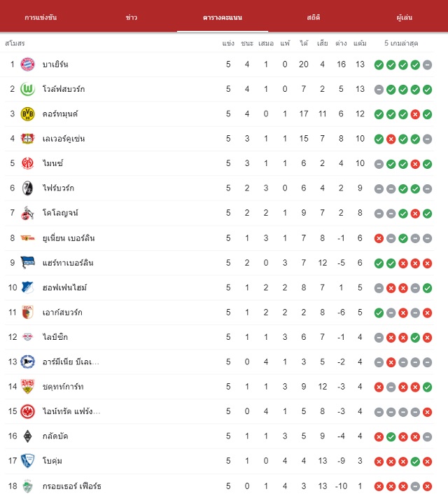
Task: Click the Hertha Berlin flag logo
Action: (27, 263)
